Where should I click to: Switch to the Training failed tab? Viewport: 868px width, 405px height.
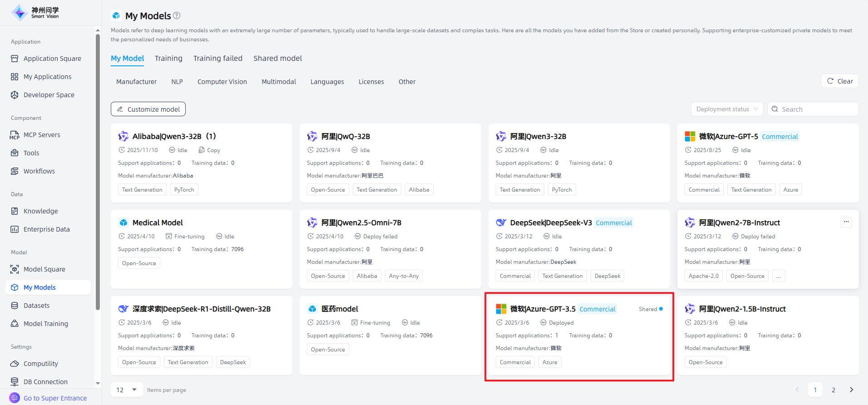[217, 58]
